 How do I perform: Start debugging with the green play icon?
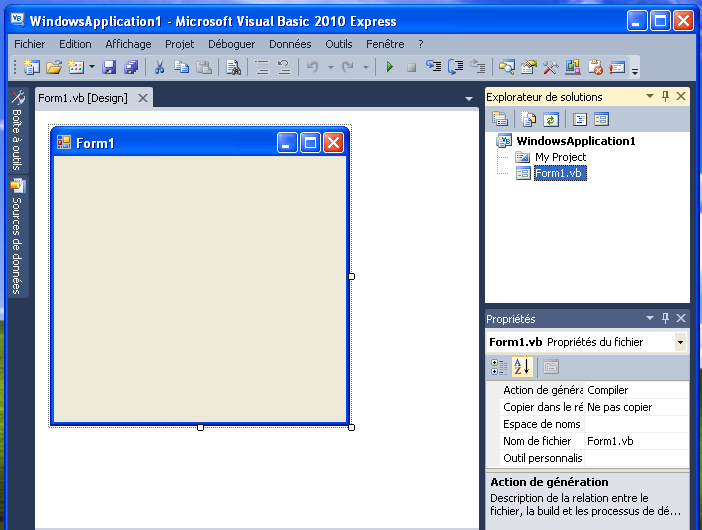[390, 67]
